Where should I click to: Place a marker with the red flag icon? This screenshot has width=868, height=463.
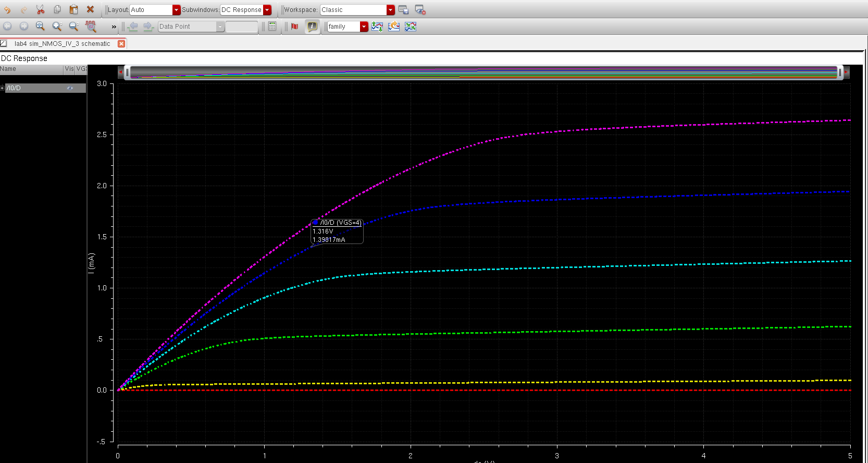(295, 26)
